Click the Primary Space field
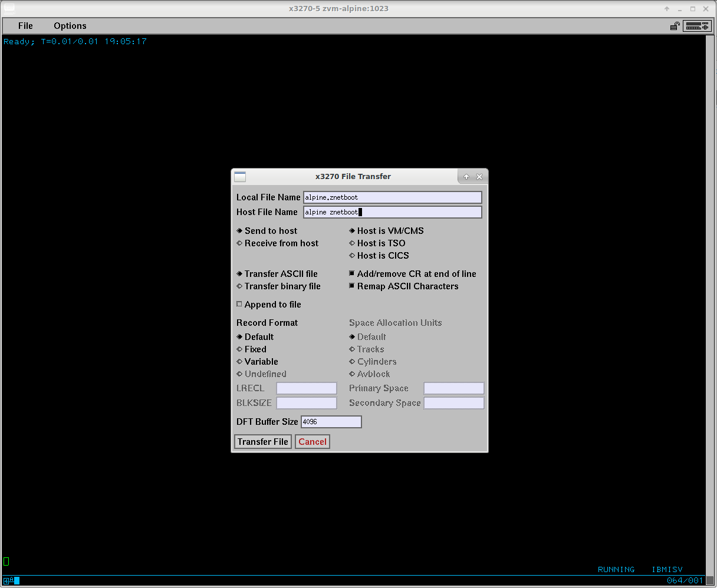The height and width of the screenshot is (588, 717). (454, 388)
